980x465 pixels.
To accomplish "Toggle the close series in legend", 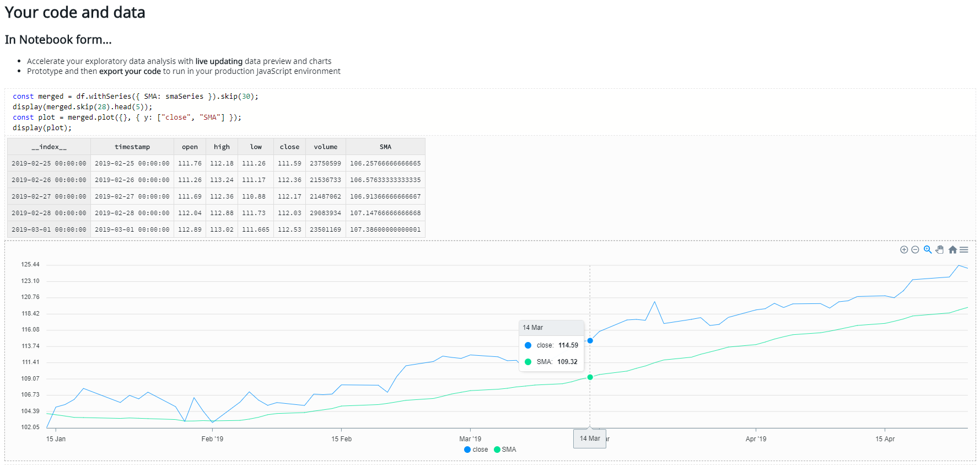I will pos(476,450).
